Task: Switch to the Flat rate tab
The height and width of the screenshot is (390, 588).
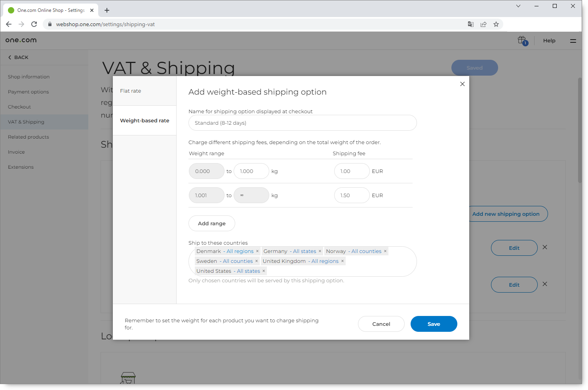Action: pos(130,91)
